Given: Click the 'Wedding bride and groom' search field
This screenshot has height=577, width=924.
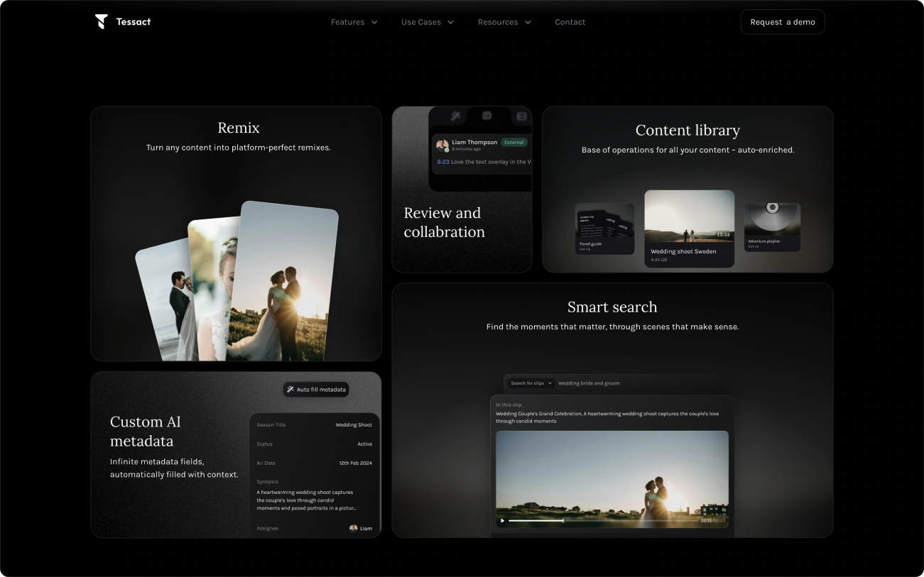Looking at the screenshot, I should [589, 383].
